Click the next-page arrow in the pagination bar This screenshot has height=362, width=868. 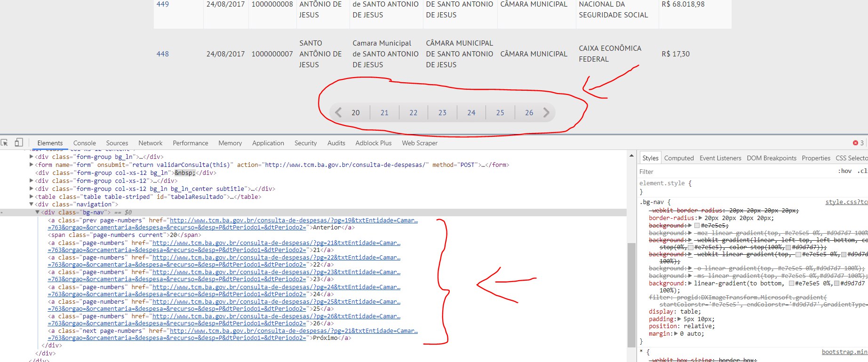coord(546,112)
